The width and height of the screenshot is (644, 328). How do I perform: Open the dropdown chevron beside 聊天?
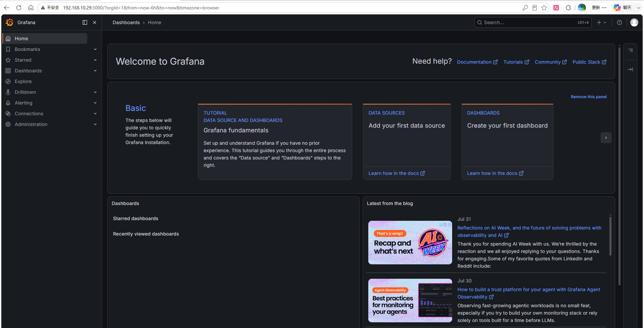point(638,8)
